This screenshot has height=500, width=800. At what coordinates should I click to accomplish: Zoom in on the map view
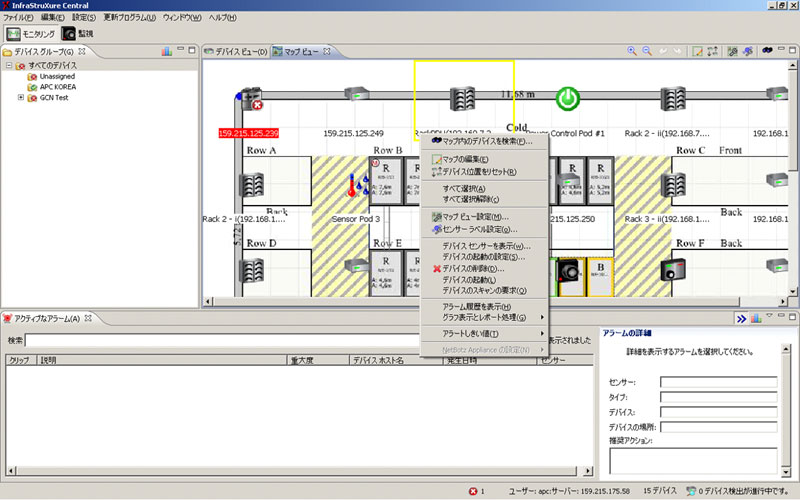pos(632,51)
